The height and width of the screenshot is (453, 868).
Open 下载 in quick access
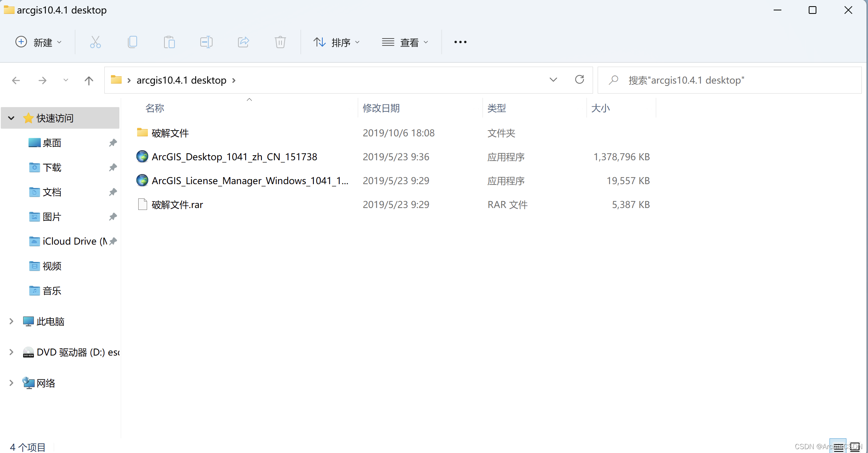click(52, 168)
